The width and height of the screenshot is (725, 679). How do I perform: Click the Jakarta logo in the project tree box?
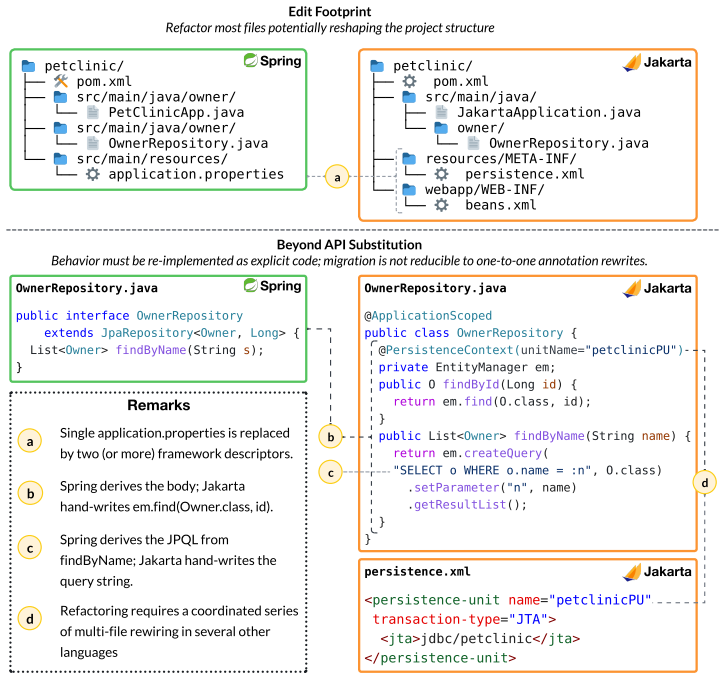[x=657, y=62]
